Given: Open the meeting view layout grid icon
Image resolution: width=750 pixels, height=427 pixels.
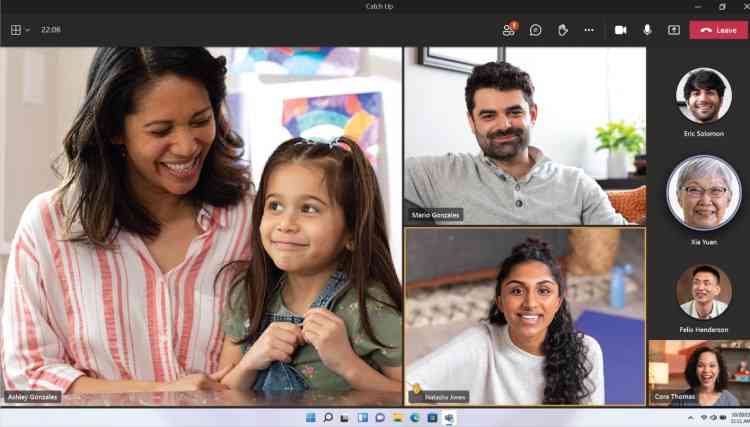Looking at the screenshot, I should 16,30.
